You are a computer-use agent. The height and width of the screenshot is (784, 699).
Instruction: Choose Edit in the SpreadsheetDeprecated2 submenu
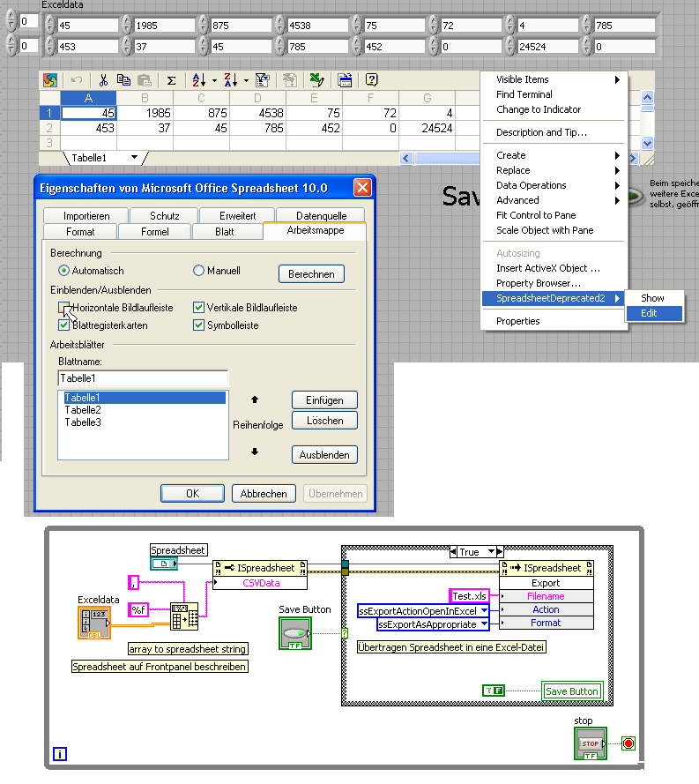click(x=654, y=313)
